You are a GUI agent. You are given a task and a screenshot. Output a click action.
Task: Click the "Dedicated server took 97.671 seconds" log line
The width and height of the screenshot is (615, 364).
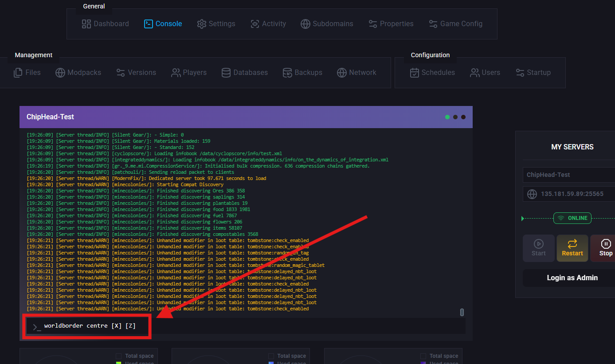pyautogui.click(x=146, y=178)
